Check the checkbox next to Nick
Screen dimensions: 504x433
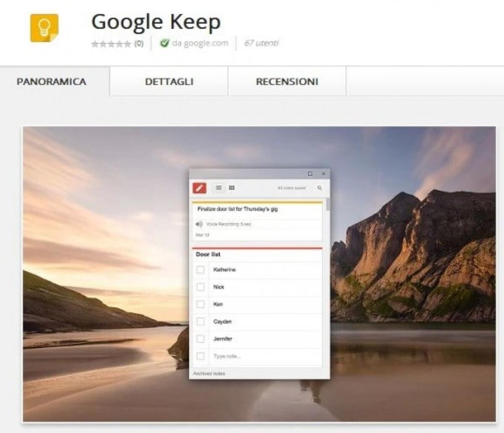point(199,287)
